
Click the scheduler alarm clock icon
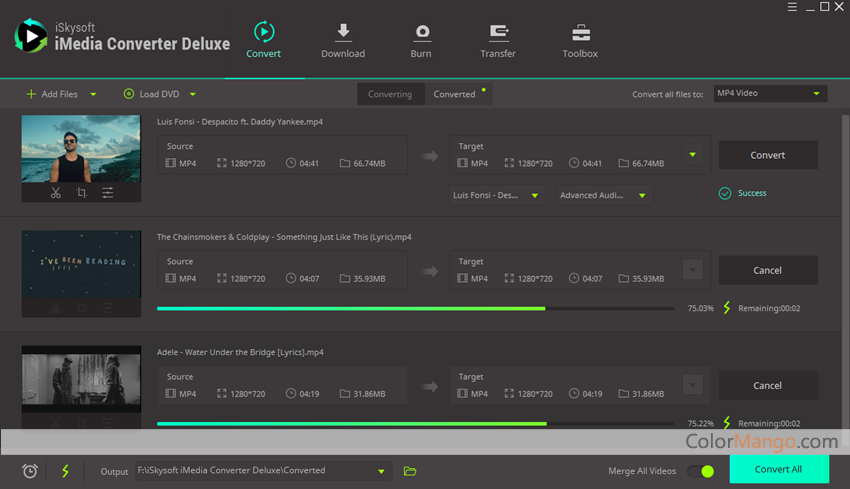(x=30, y=471)
